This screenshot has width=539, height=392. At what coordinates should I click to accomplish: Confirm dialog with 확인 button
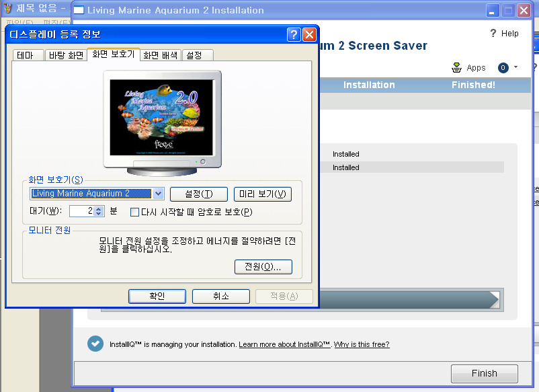pyautogui.click(x=157, y=296)
